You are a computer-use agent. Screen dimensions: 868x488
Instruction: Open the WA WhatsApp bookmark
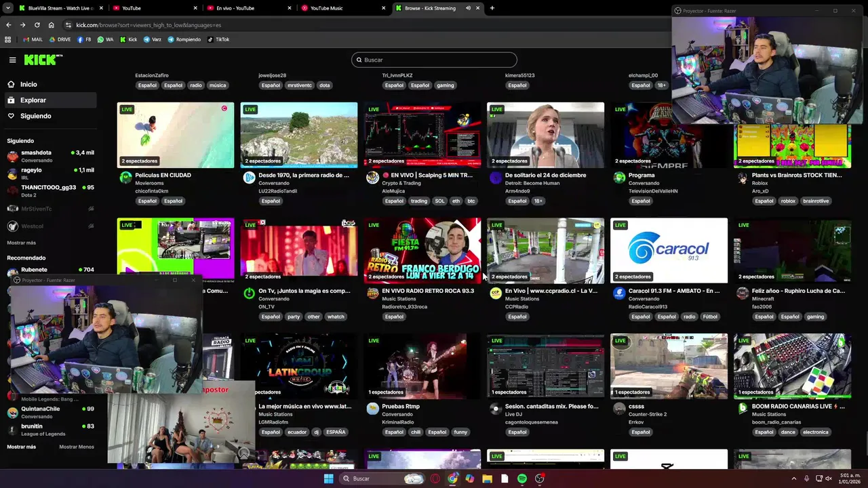pyautogui.click(x=106, y=39)
